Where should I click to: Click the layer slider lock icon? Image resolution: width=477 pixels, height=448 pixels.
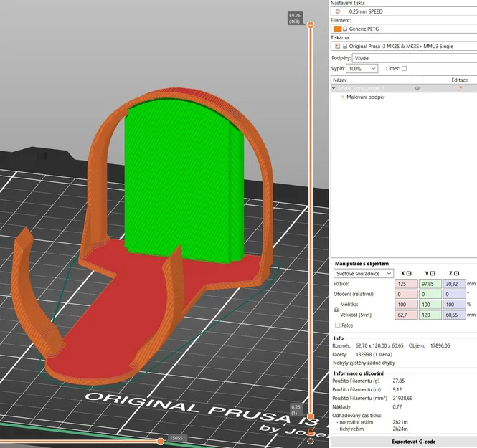tap(311, 432)
